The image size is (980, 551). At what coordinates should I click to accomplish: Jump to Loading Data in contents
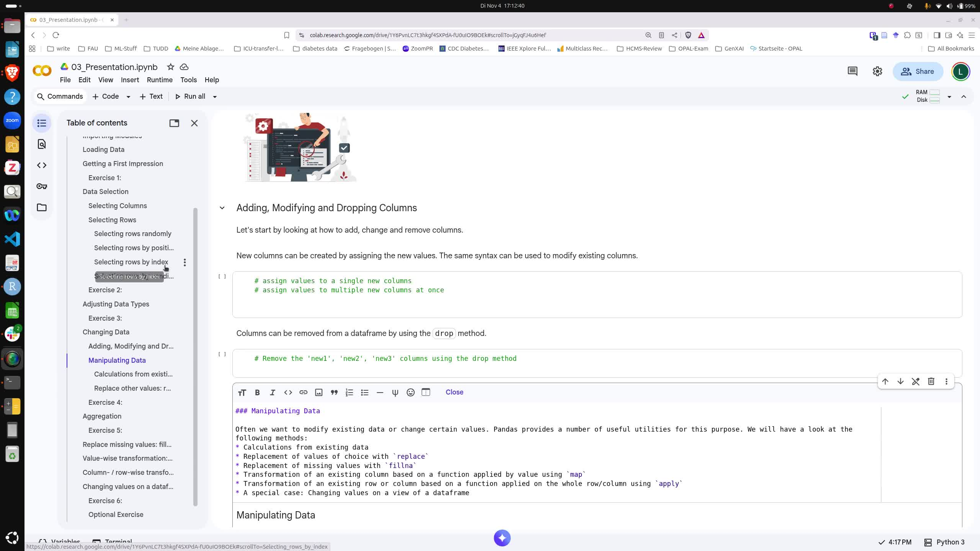tap(103, 150)
